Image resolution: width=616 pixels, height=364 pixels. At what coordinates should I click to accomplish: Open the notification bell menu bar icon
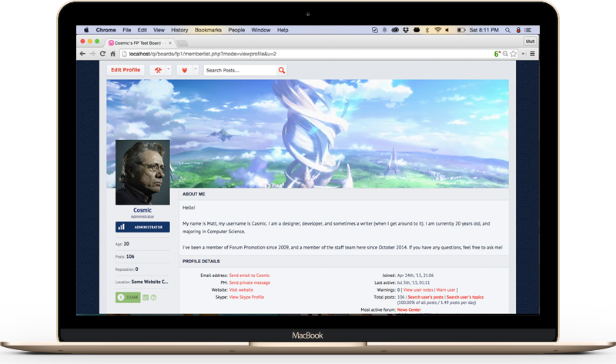tap(384, 30)
